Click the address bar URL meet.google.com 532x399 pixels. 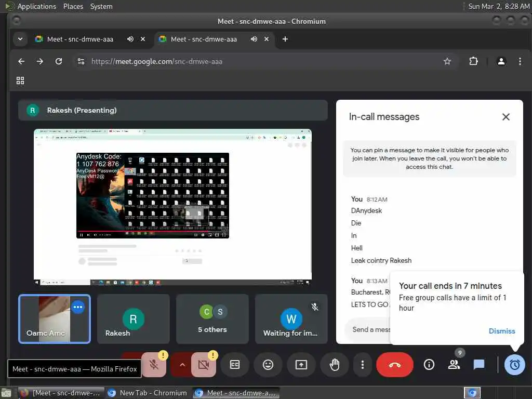pos(157,61)
